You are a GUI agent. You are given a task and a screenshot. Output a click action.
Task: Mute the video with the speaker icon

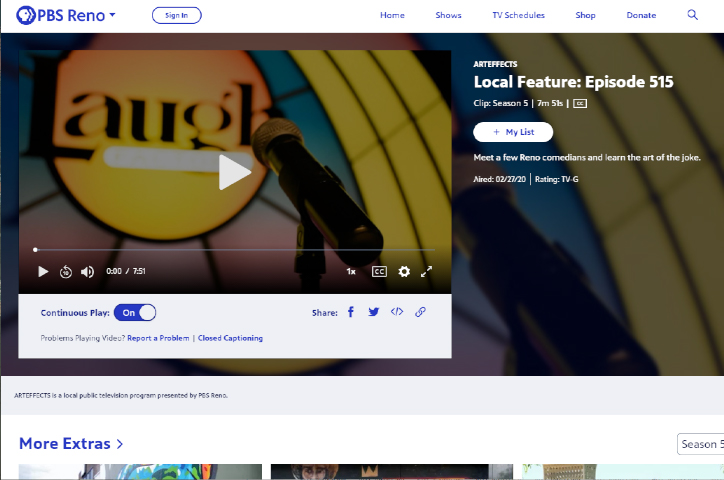(x=87, y=272)
